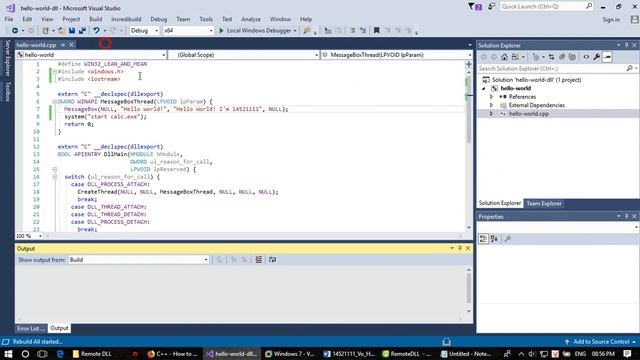The height and width of the screenshot is (360, 640).
Task: Pin the hello-world.cpp editor tab
Action: tap(63, 44)
